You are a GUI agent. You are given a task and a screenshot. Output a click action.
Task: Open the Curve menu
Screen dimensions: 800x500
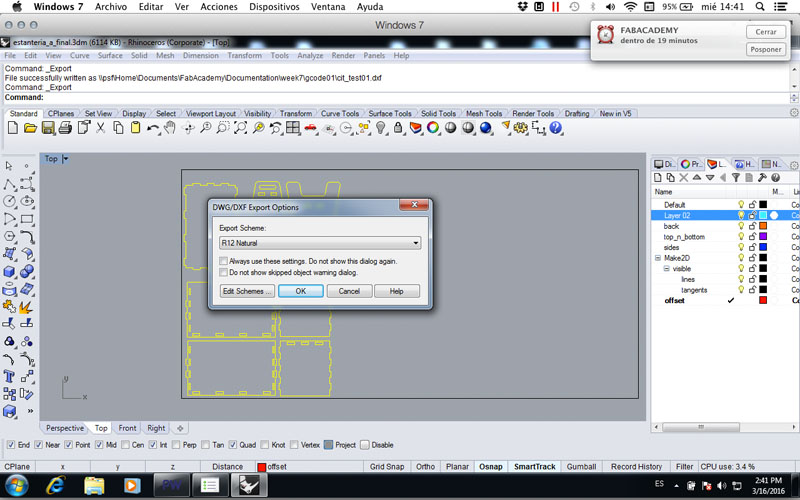coord(80,56)
